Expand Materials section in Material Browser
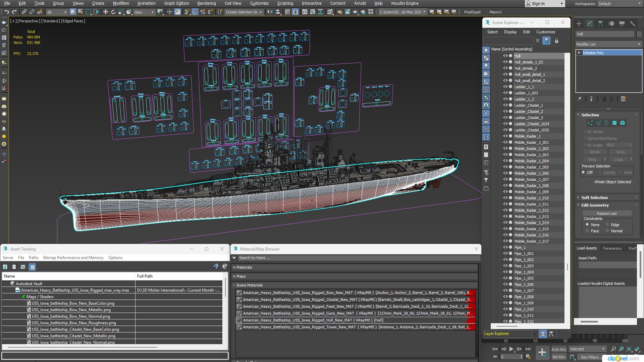 (234, 267)
